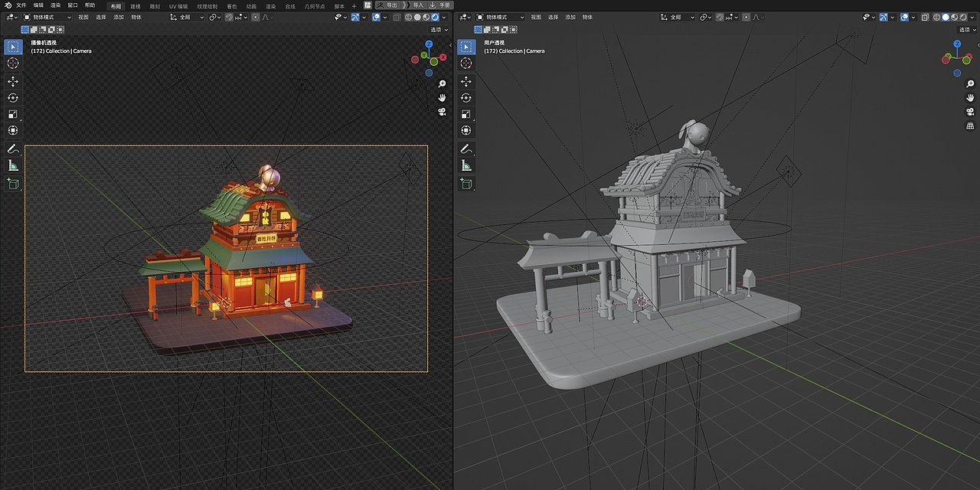Viewport: 980px width, 490px height.
Task: Expand the 选项 dropdown in the right viewport
Action: coord(966,29)
